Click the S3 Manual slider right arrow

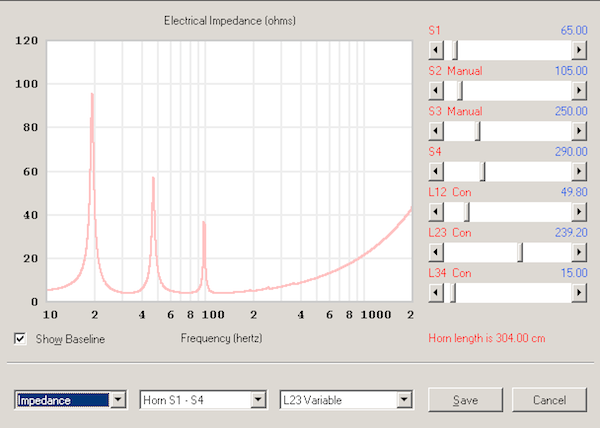pos(579,131)
